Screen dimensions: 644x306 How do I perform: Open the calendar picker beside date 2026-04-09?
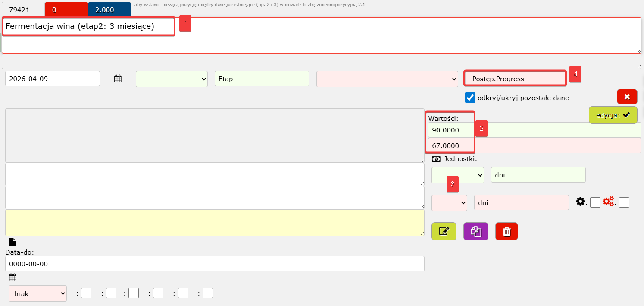coord(118,79)
